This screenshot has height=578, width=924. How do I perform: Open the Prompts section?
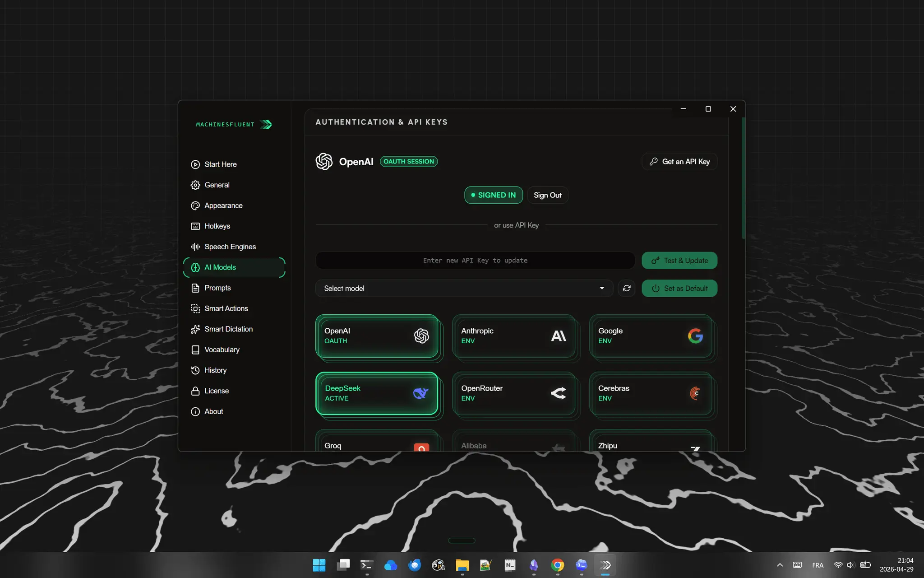point(234,288)
